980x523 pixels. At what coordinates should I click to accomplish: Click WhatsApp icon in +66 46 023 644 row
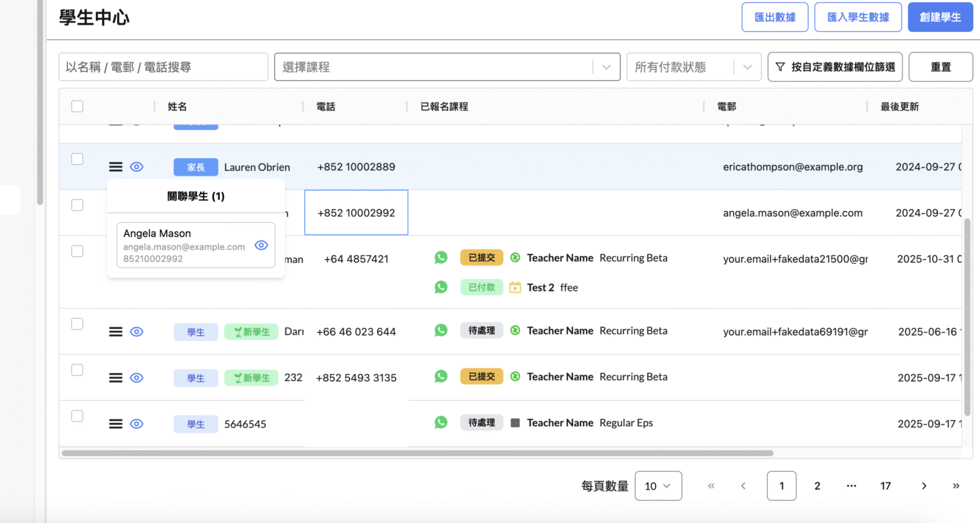[441, 330]
